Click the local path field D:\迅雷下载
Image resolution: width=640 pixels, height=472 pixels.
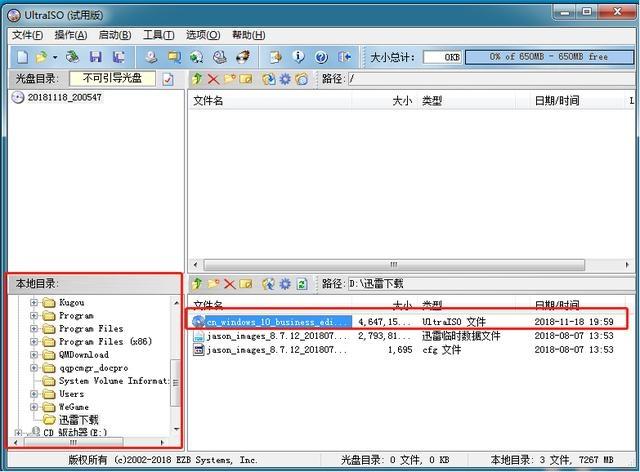(x=491, y=284)
